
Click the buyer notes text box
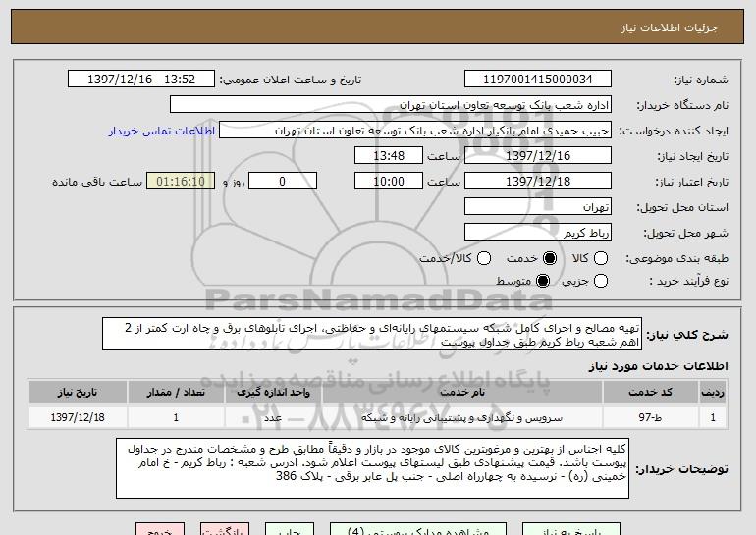(372, 468)
